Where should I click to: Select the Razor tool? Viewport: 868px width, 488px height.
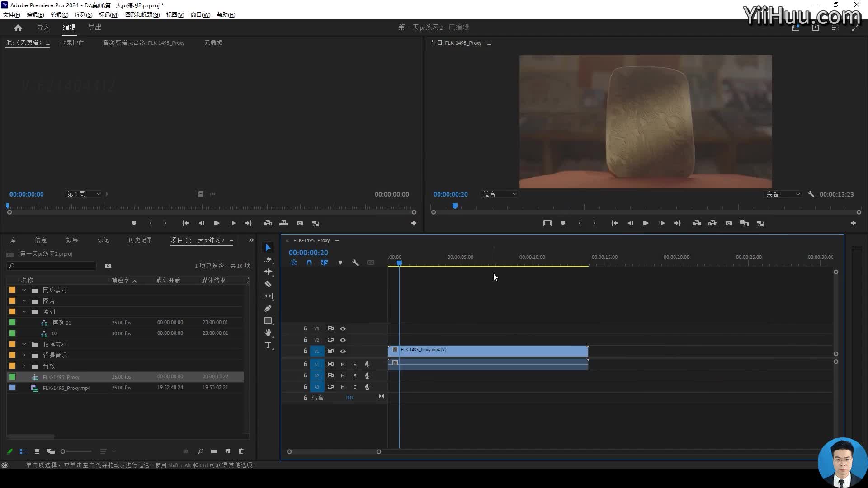pyautogui.click(x=268, y=284)
